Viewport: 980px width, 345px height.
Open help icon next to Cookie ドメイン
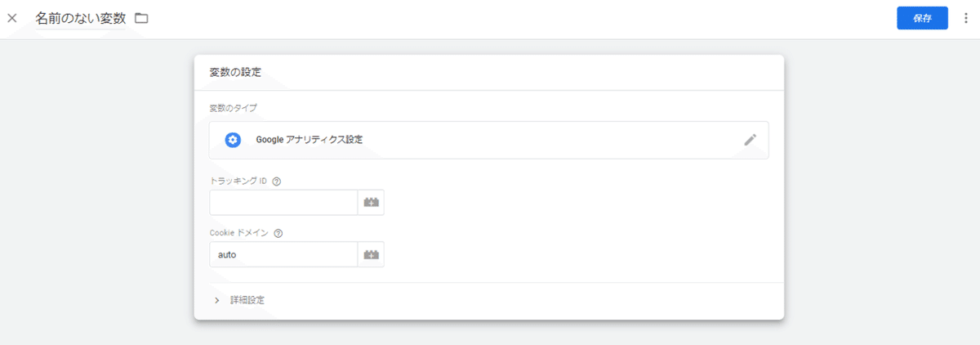[x=278, y=233]
